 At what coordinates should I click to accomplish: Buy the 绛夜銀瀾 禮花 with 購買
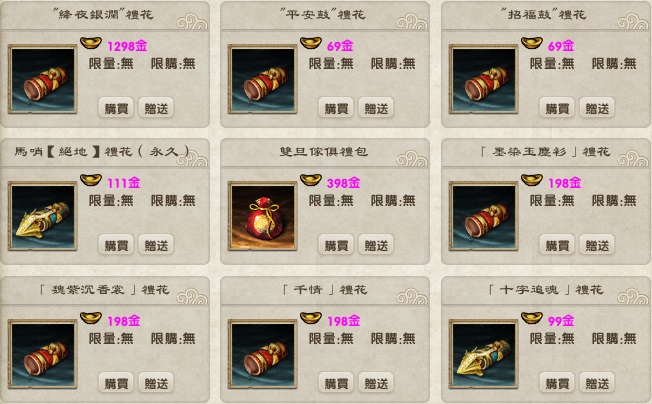[x=116, y=108]
